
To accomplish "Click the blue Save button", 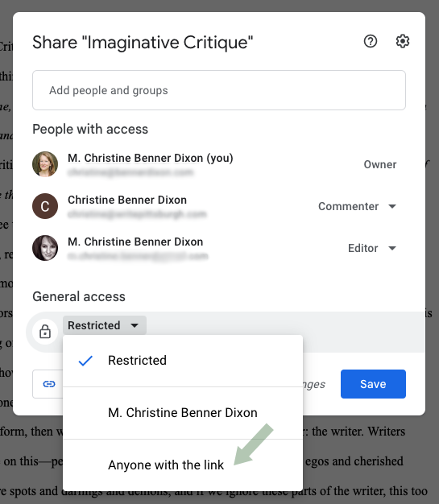I will (373, 384).
